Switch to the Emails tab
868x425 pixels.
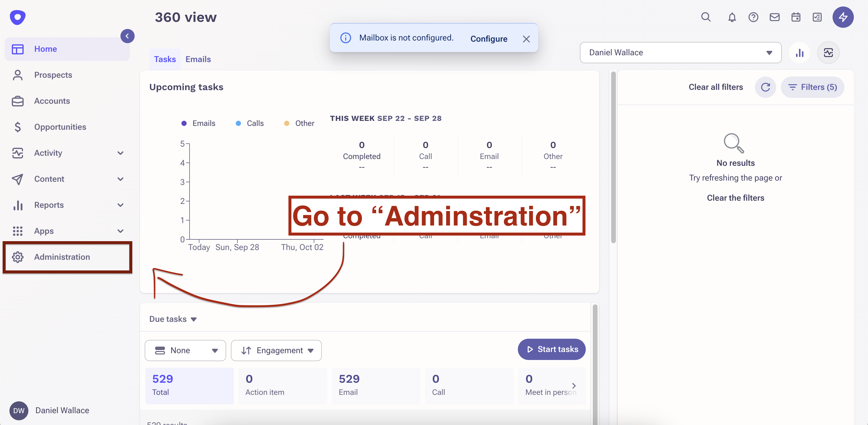(198, 59)
